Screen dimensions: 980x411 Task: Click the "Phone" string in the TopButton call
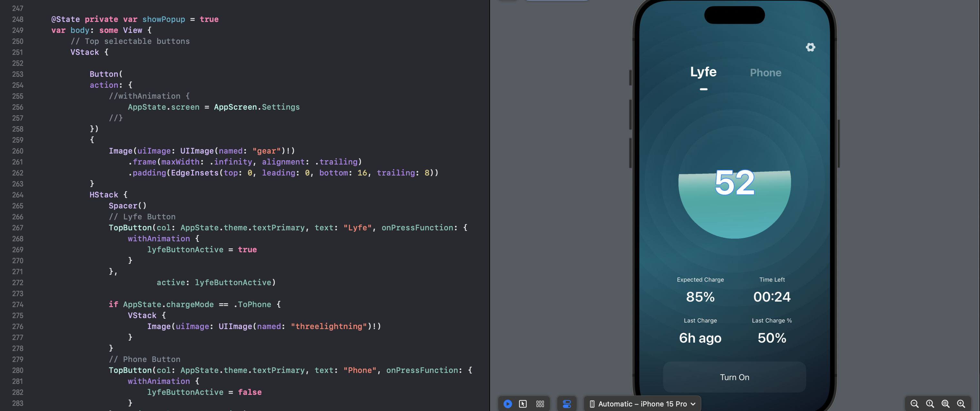360,370
